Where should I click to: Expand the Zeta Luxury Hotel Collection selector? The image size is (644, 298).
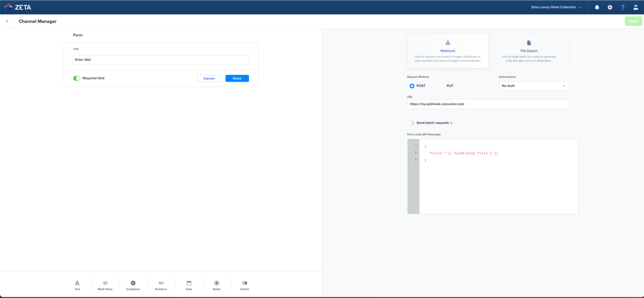(556, 7)
